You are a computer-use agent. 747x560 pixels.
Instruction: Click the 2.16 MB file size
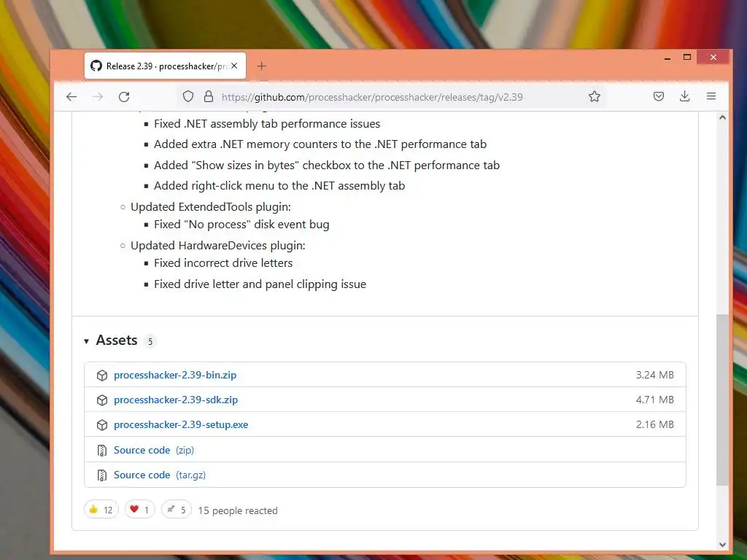pyautogui.click(x=654, y=425)
